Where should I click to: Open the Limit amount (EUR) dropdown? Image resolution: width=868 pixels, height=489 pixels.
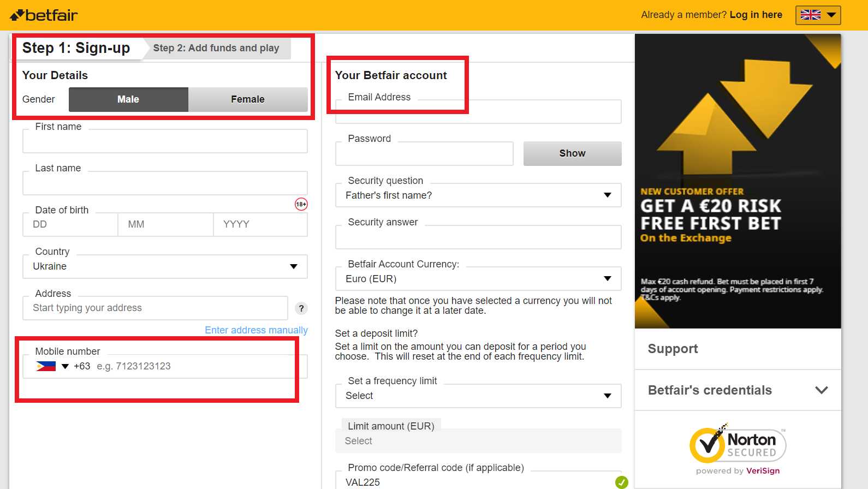pos(478,441)
